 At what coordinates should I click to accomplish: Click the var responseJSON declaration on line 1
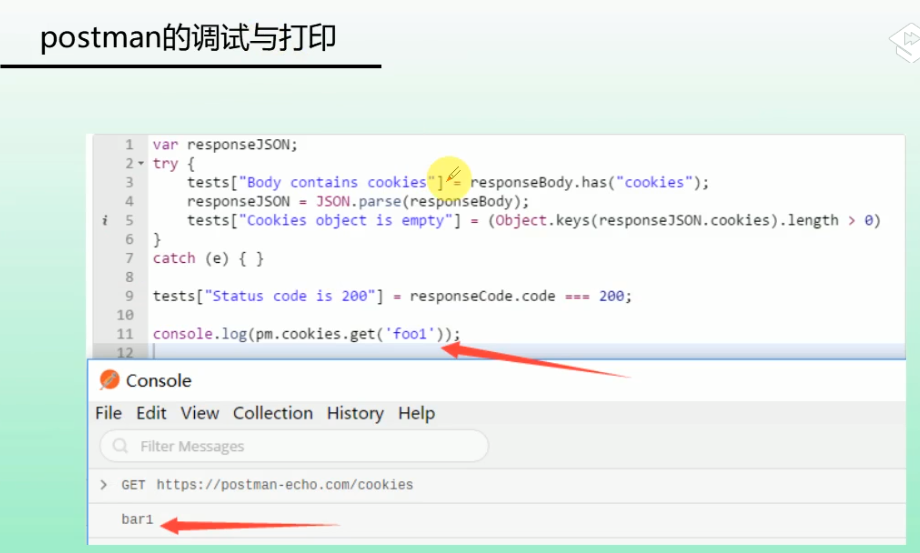225,145
